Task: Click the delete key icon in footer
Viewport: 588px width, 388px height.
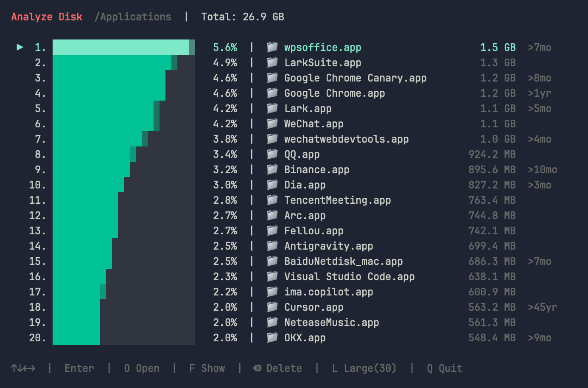Action: pos(257,368)
